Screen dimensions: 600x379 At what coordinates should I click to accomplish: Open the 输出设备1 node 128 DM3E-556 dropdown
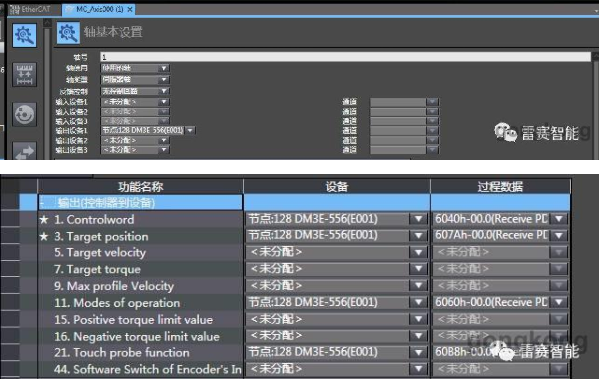click(x=190, y=131)
